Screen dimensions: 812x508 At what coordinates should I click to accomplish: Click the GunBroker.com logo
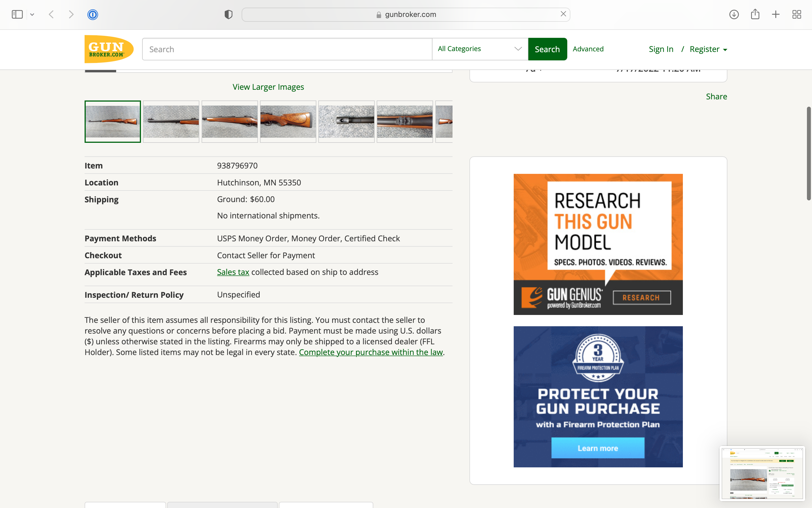(x=109, y=49)
